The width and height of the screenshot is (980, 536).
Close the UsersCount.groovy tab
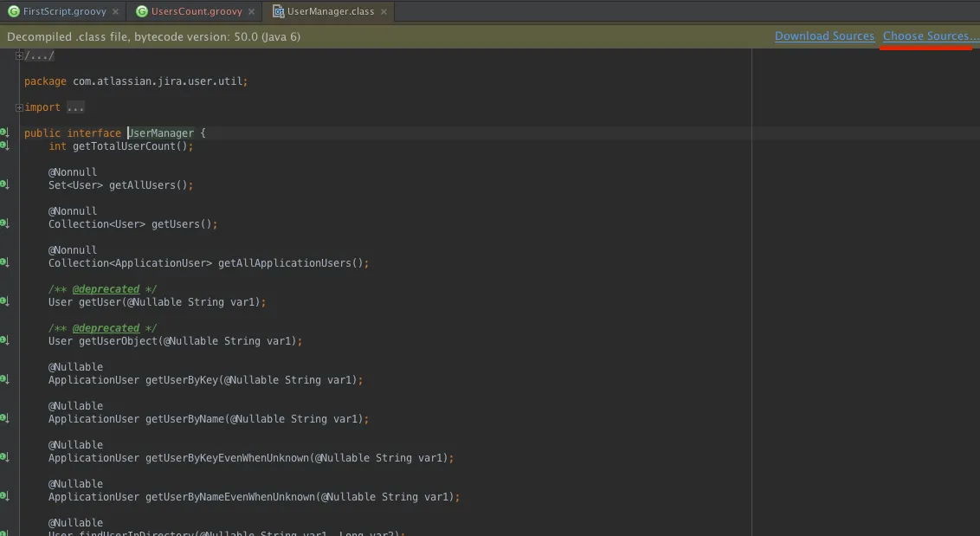point(251,12)
